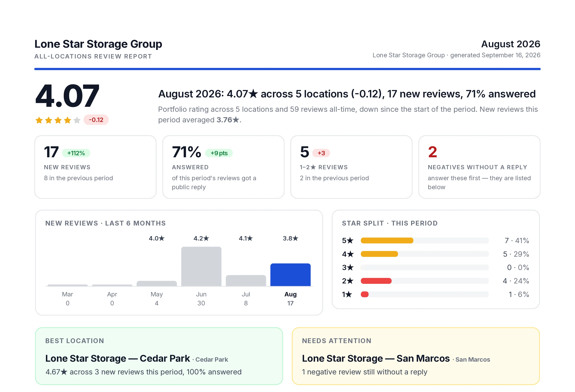
Task: Click the 3.8★ label above Aug
Action: click(x=290, y=239)
